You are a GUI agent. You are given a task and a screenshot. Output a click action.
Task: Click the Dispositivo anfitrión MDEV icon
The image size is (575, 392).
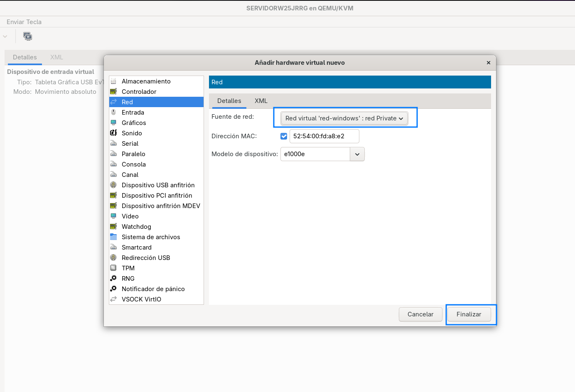point(113,206)
